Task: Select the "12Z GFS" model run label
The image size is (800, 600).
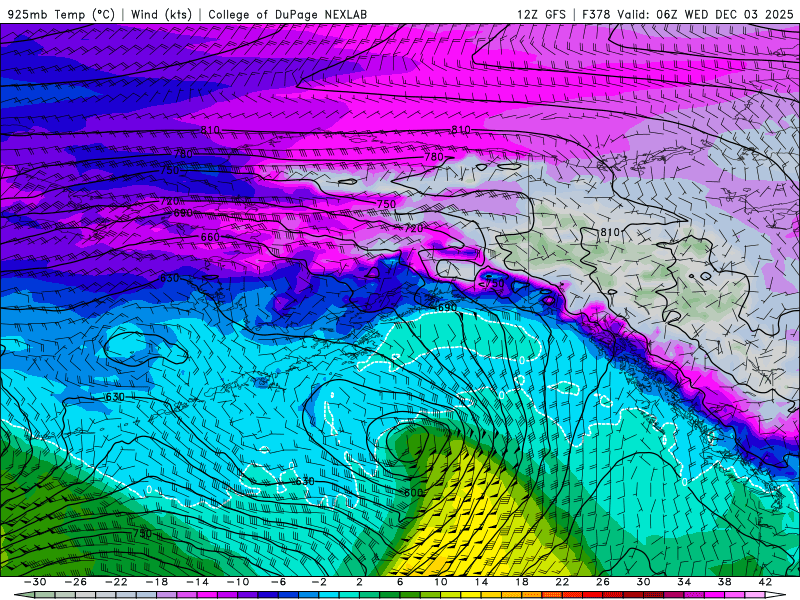Action: (x=541, y=14)
